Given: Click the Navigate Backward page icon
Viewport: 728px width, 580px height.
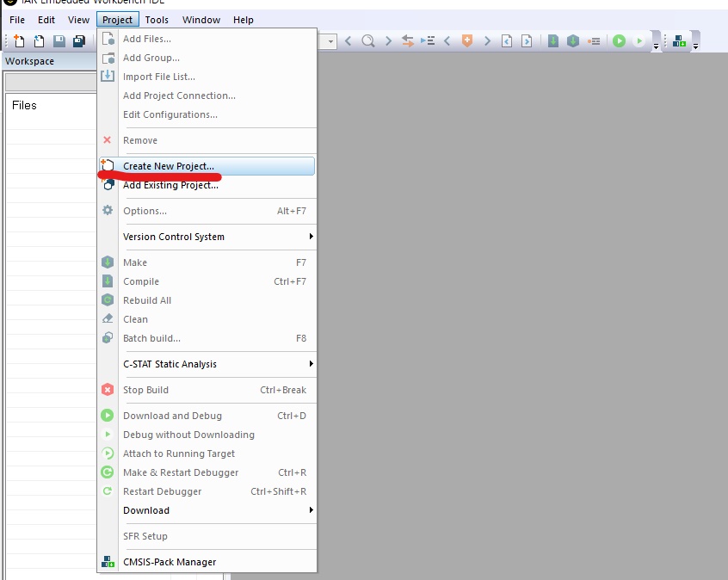Looking at the screenshot, I should (507, 40).
